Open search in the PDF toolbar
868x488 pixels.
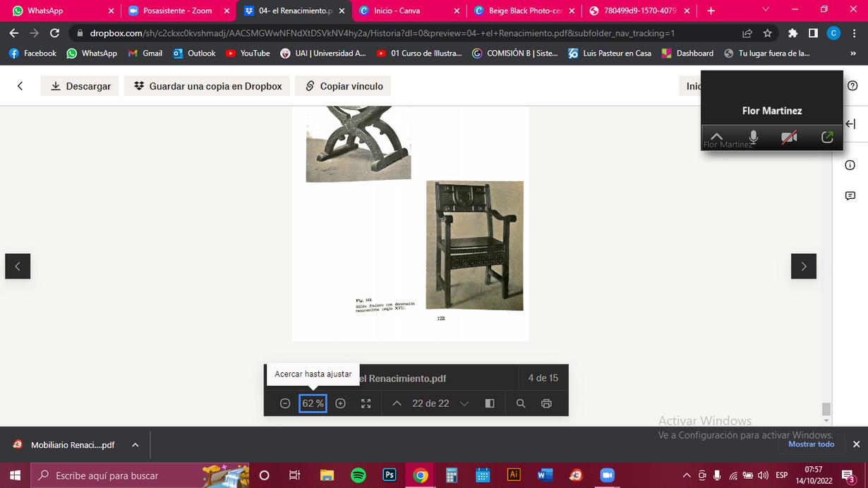pos(521,403)
